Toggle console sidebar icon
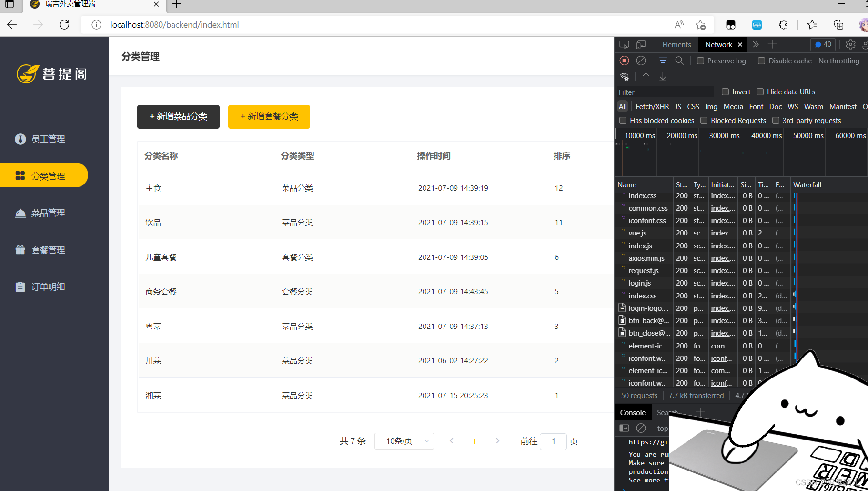 [x=624, y=428]
